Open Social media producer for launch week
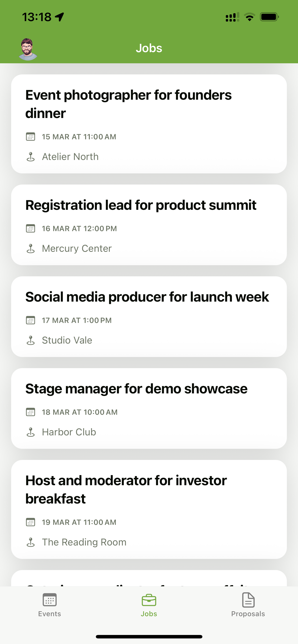 pos(147,297)
